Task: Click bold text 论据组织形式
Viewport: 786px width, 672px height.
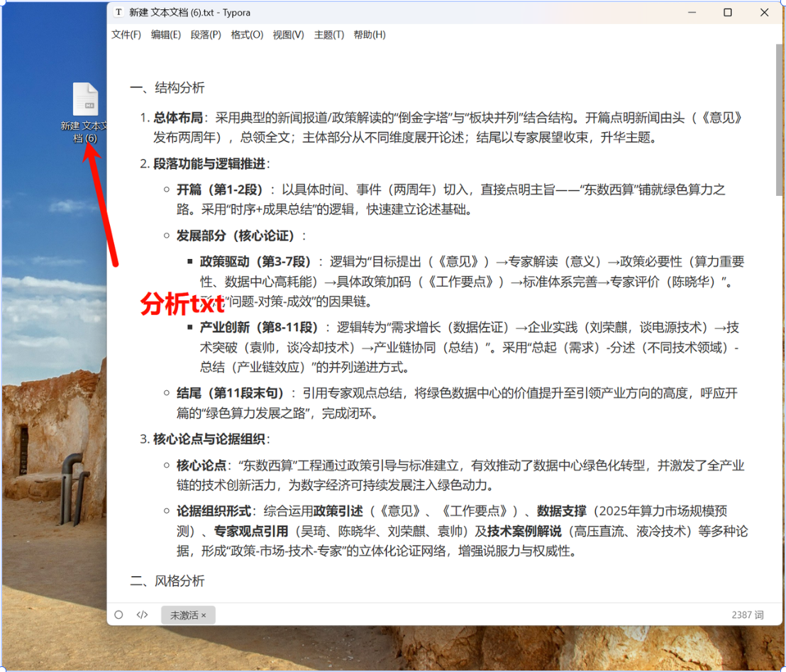Action: pyautogui.click(x=214, y=511)
